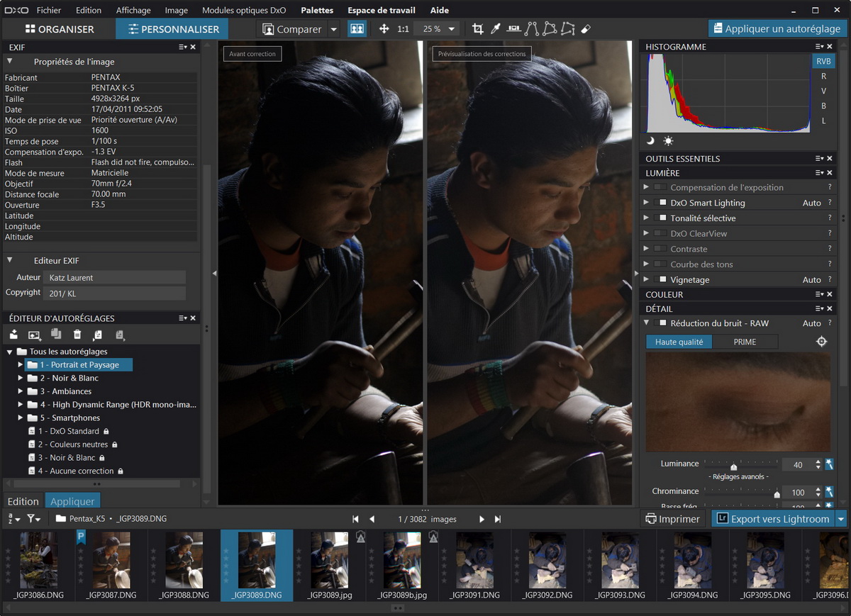This screenshot has height=616, width=851.
Task: Click the Chrominance magic wand auto button
Action: click(x=828, y=492)
